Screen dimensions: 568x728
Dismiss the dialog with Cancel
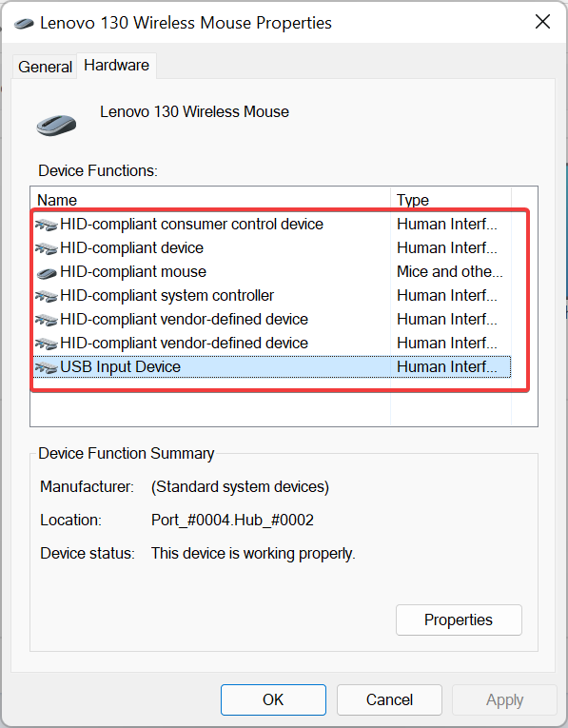point(389,699)
